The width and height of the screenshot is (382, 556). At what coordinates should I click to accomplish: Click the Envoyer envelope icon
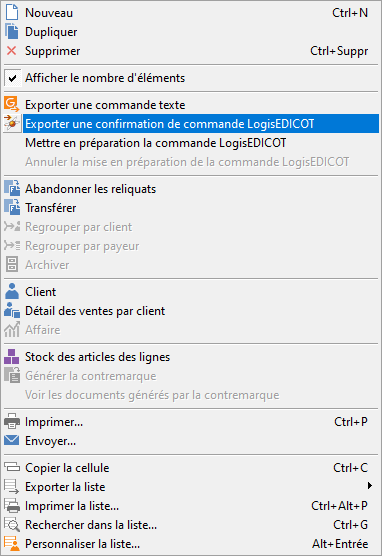(x=12, y=440)
